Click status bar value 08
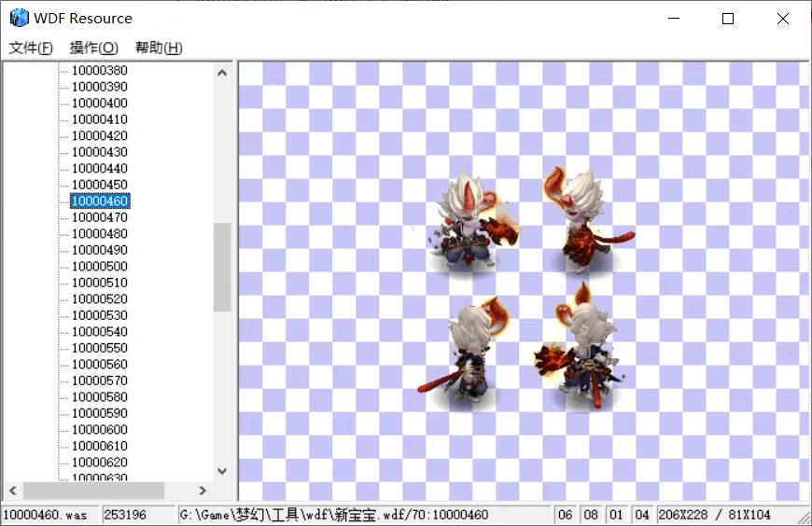Viewport: 812px width, 526px height. tap(591, 515)
